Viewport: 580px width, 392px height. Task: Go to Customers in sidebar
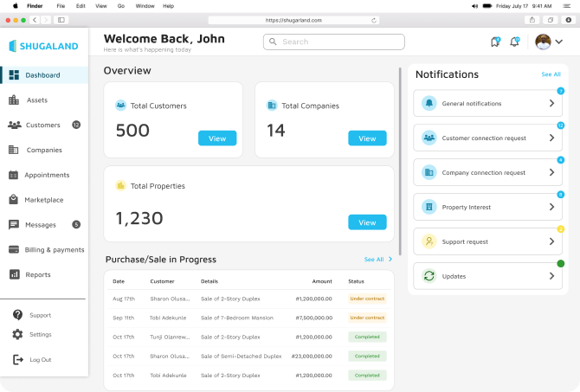pyautogui.click(x=44, y=125)
